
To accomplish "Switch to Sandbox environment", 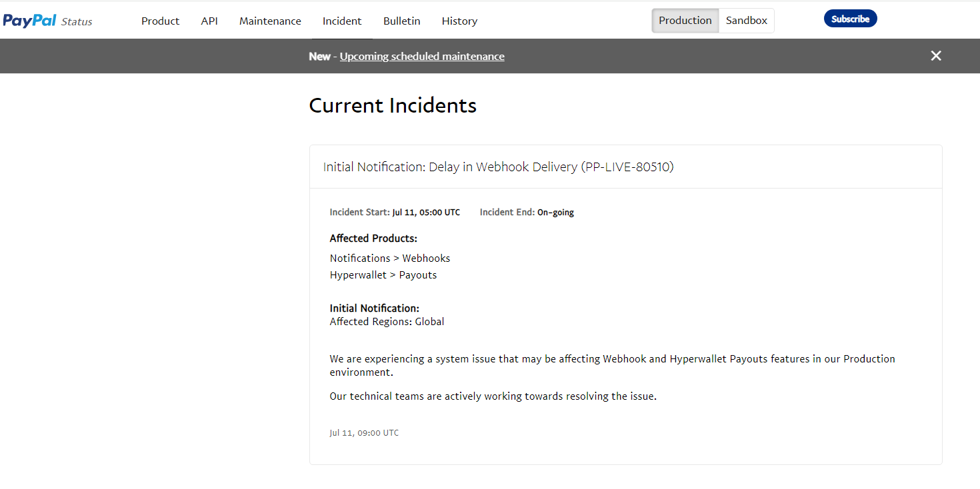I will pyautogui.click(x=747, y=21).
